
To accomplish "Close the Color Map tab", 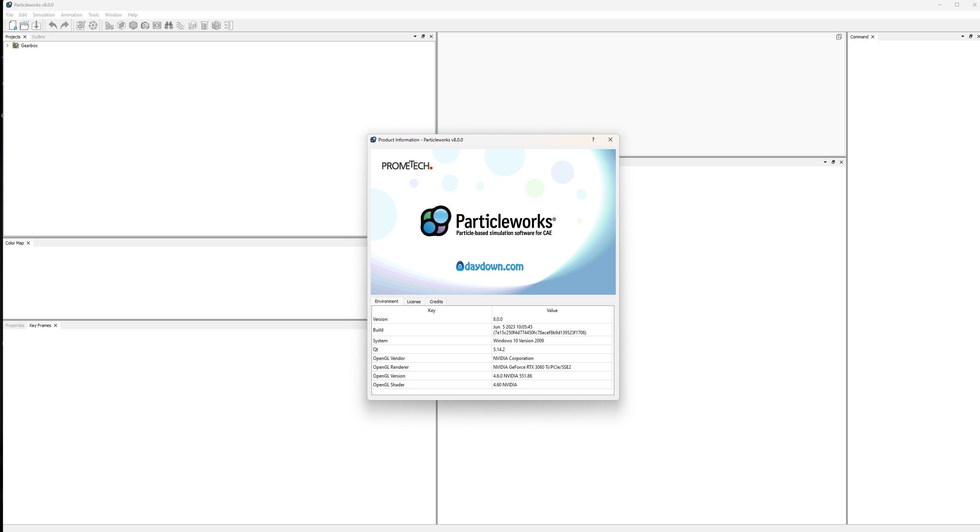I will click(28, 243).
